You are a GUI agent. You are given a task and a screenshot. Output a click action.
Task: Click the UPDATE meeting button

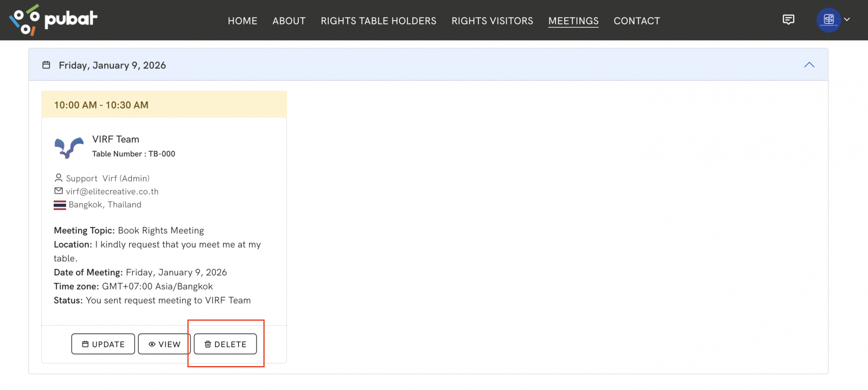click(x=103, y=344)
